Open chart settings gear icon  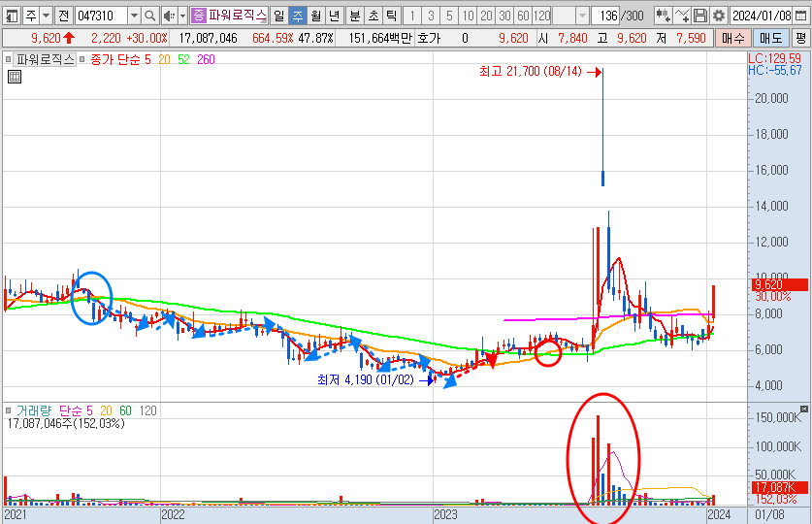coord(719,16)
